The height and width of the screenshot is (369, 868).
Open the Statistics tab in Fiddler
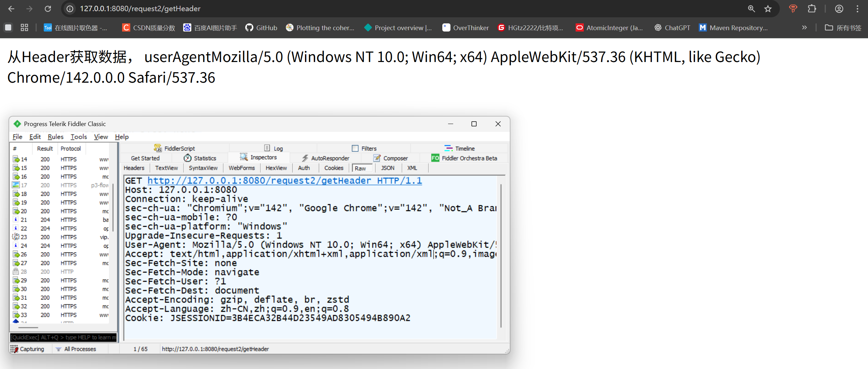point(200,158)
